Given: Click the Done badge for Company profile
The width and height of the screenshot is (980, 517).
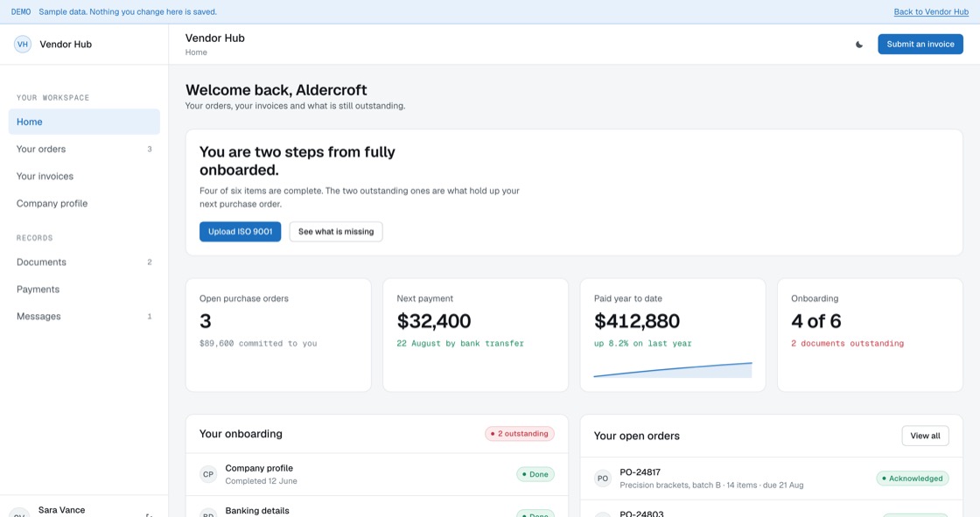Looking at the screenshot, I should [535, 474].
